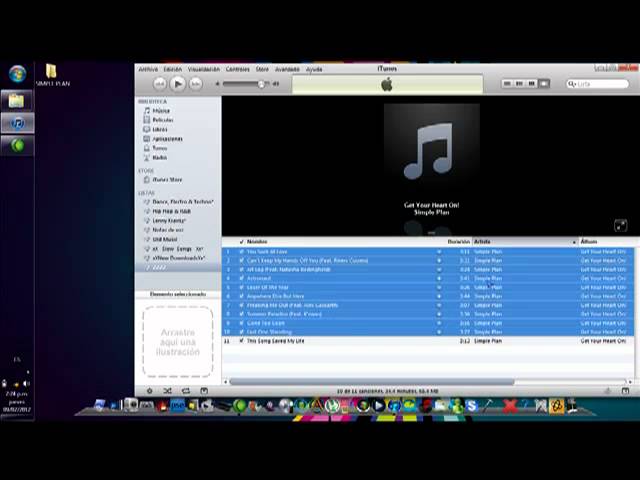Show or hide the artwork viewer

tap(204, 391)
